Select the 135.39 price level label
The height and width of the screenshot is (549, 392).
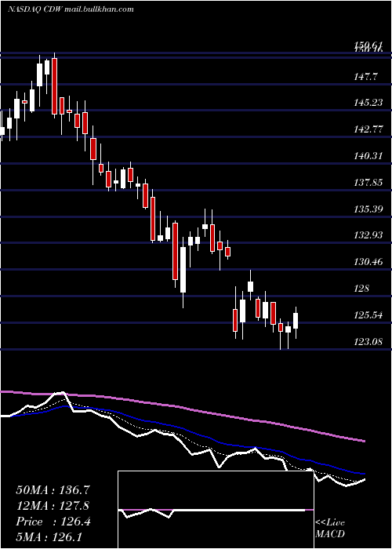pyautogui.click(x=368, y=209)
